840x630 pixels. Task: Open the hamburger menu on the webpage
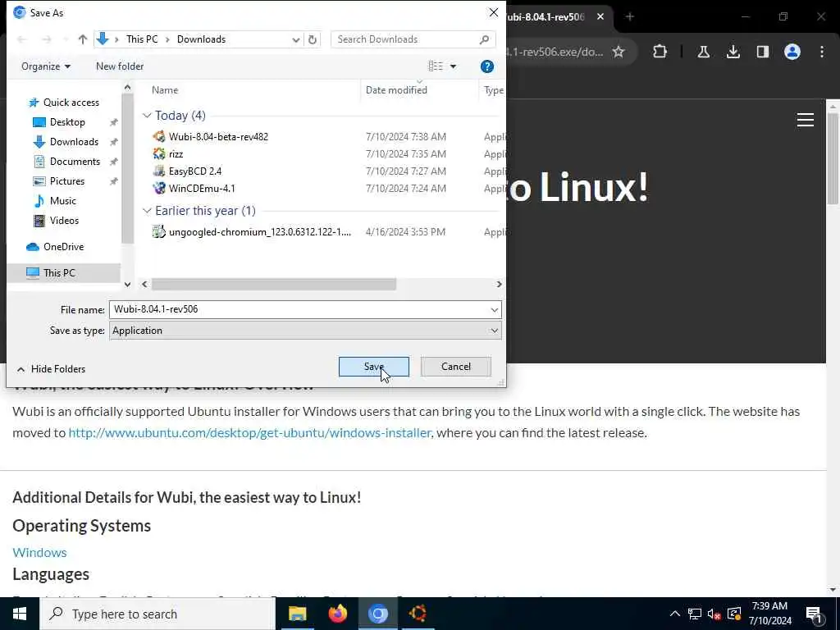806,120
